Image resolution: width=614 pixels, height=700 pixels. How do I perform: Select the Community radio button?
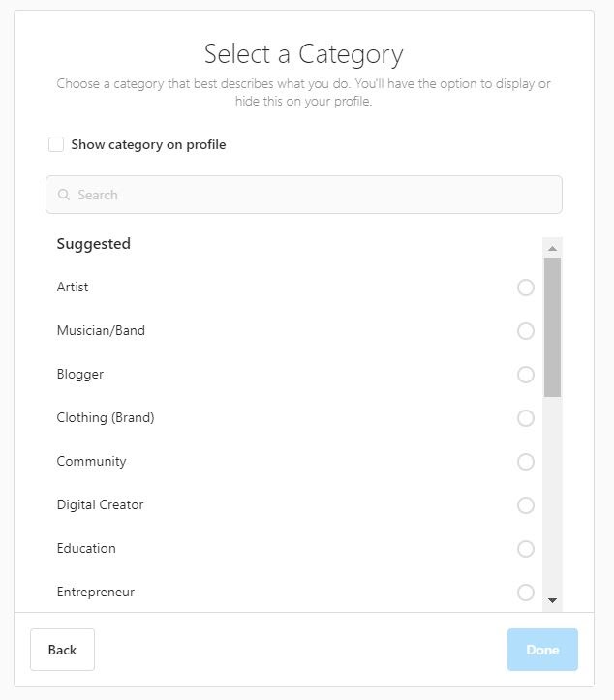[x=526, y=462]
